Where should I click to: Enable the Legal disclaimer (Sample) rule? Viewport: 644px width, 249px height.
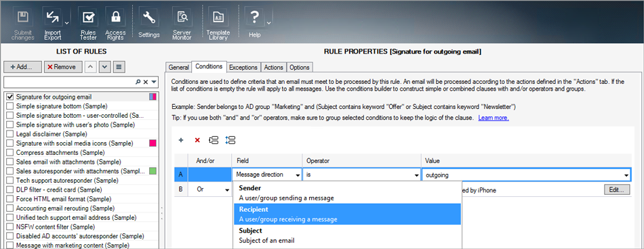pyautogui.click(x=10, y=134)
